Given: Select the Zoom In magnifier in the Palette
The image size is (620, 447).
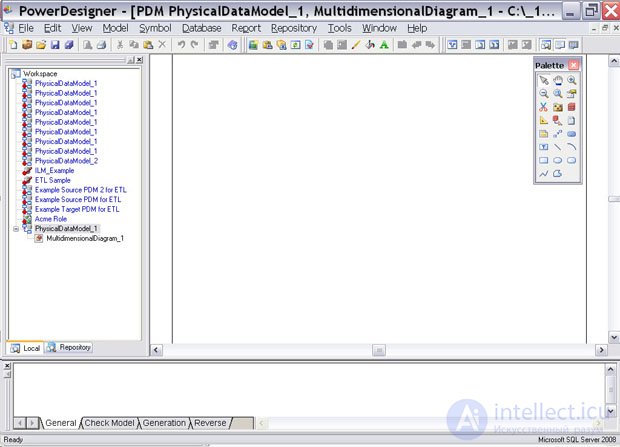Looking at the screenshot, I should tap(571, 80).
